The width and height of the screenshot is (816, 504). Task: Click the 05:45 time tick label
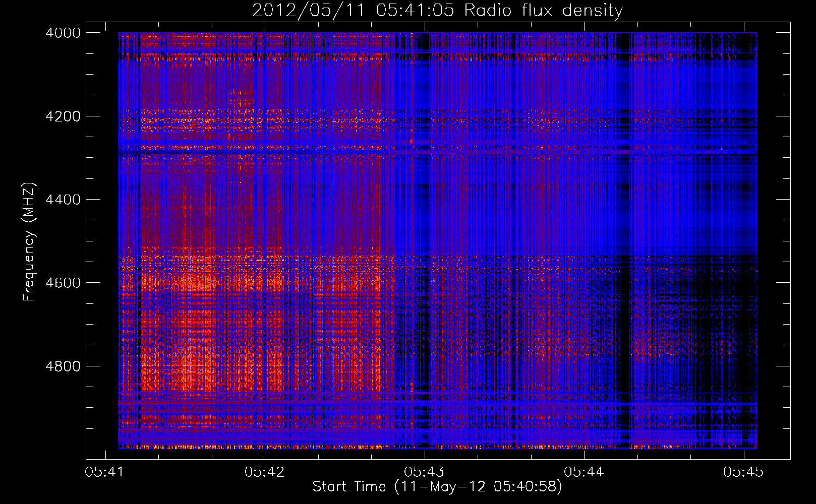tap(743, 472)
